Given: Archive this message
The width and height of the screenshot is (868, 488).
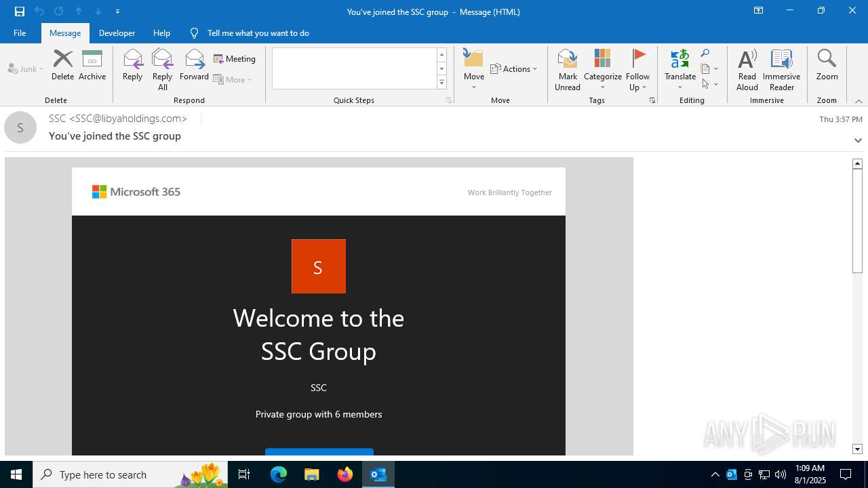Looking at the screenshot, I should pos(92,65).
